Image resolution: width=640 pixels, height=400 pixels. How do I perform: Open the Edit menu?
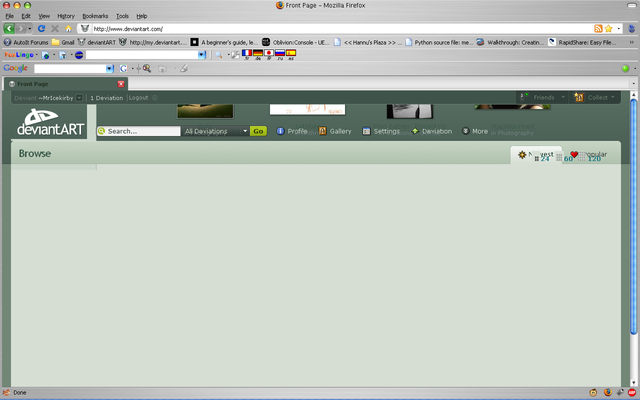pos(26,16)
